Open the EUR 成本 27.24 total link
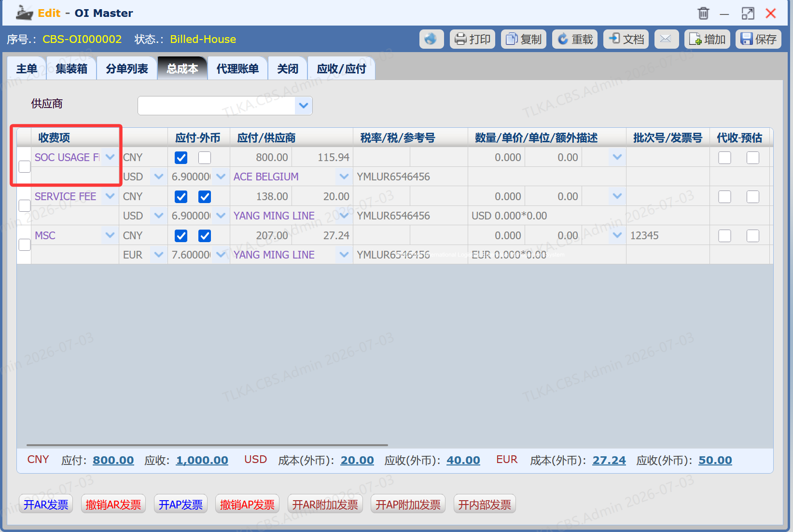 pyautogui.click(x=609, y=460)
